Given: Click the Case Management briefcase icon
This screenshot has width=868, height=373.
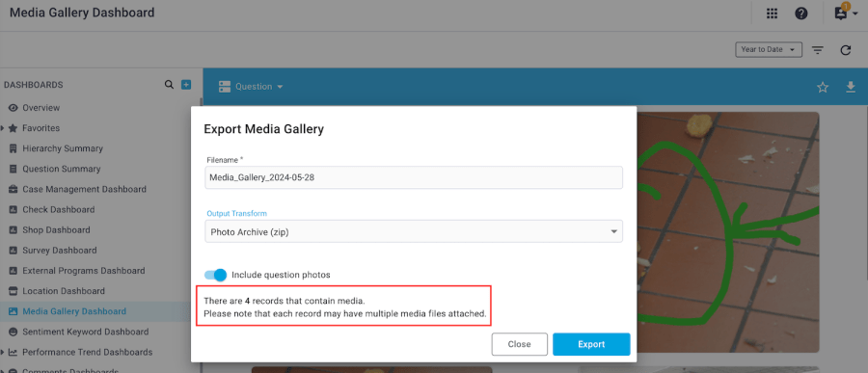Looking at the screenshot, I should (x=14, y=189).
